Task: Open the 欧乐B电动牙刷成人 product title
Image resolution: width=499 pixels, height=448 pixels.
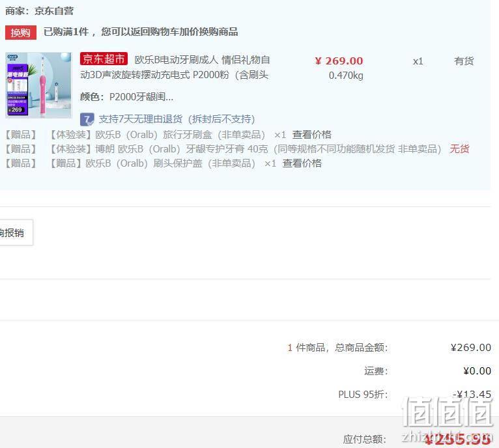Action: coord(175,67)
